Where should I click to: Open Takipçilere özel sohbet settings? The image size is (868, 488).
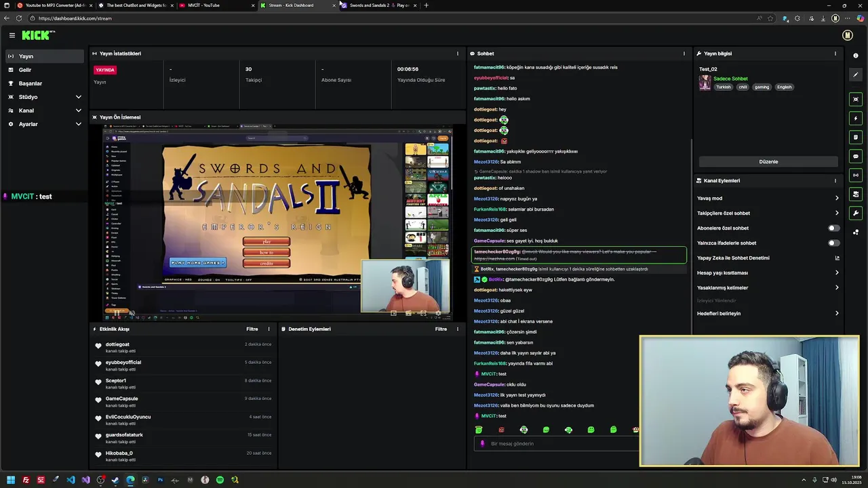coord(768,213)
